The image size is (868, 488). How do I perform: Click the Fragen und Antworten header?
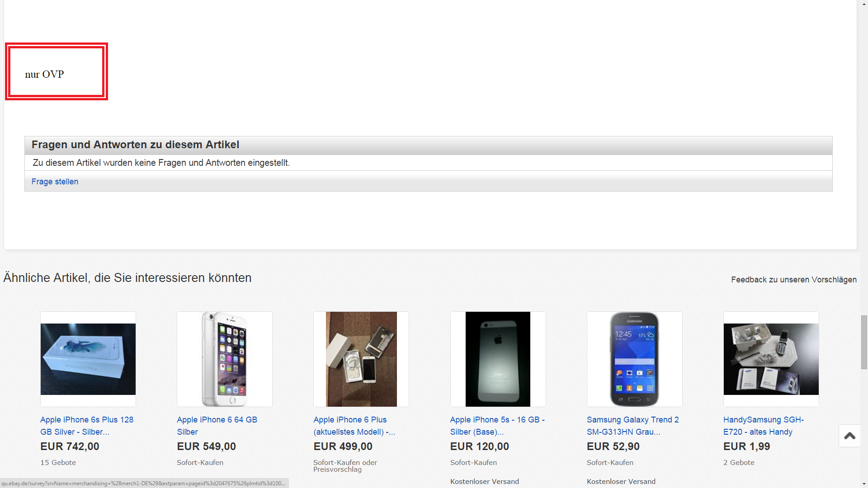(x=135, y=145)
